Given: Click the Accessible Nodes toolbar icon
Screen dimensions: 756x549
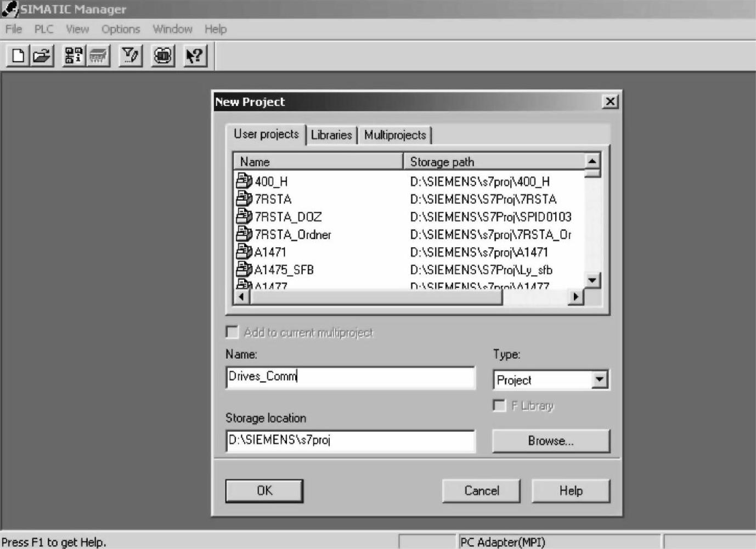Looking at the screenshot, I should pyautogui.click(x=74, y=55).
